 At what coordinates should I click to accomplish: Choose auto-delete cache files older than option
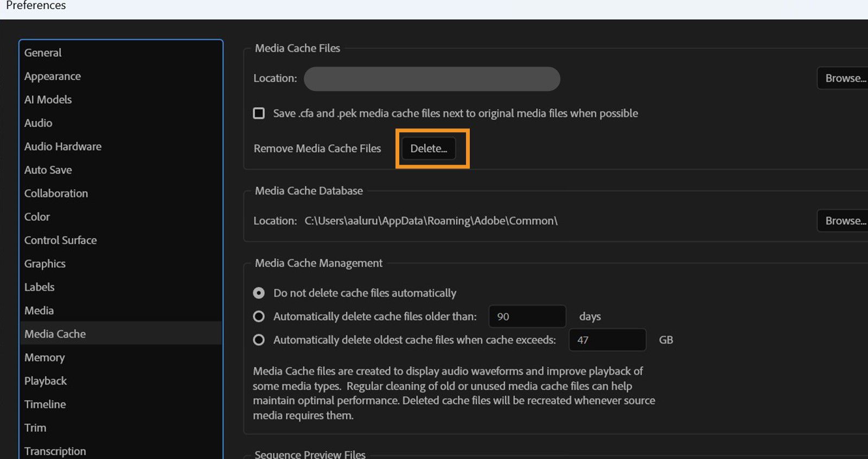coord(259,316)
